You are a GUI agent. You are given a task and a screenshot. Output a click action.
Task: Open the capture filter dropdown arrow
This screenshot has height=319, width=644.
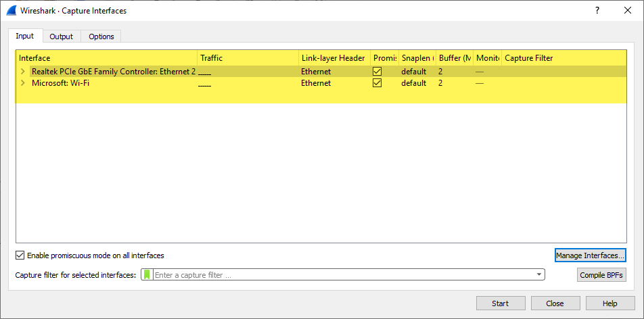tap(539, 275)
